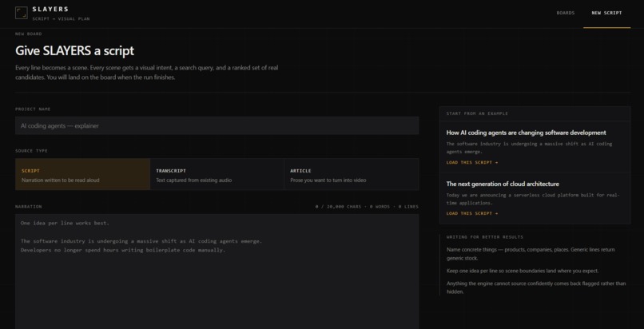Click the 'New Board' breadcrumb label
The image size is (644, 329).
[28, 34]
